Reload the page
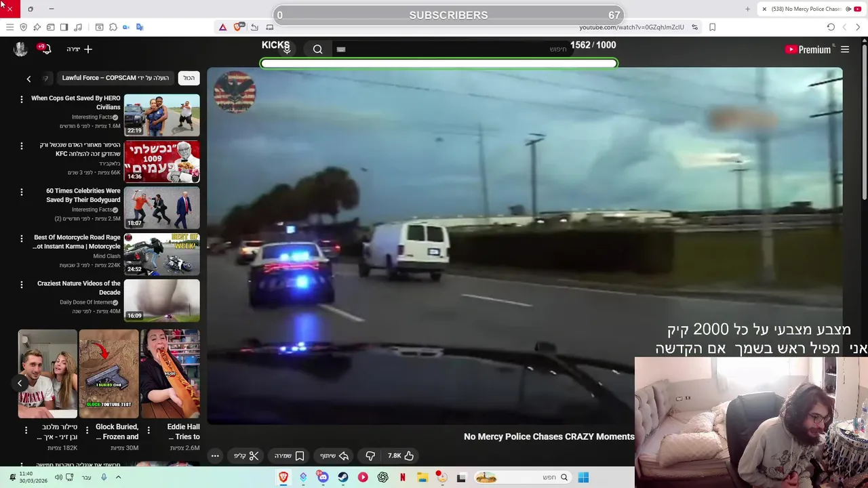This screenshot has width=868, height=488. pyautogui.click(x=831, y=27)
